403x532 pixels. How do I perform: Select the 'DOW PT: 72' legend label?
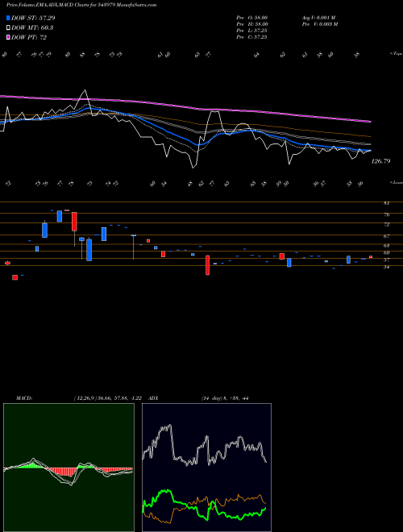point(29,37)
